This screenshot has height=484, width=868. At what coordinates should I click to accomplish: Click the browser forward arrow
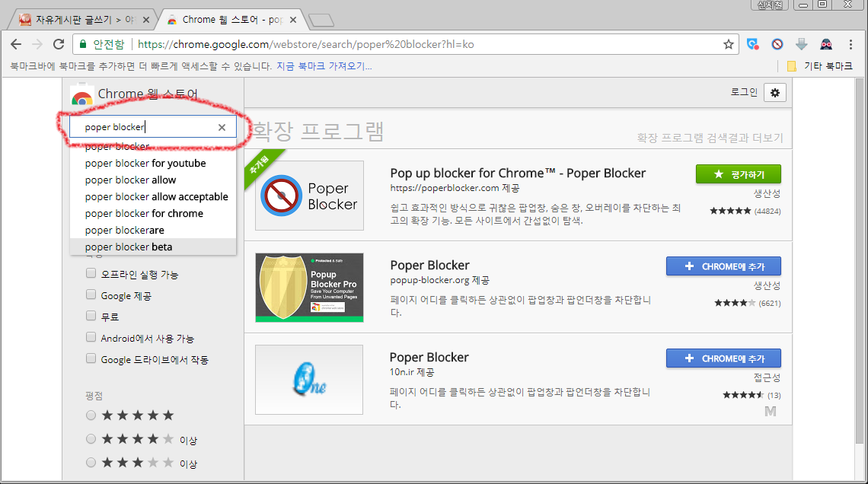tap(37, 44)
